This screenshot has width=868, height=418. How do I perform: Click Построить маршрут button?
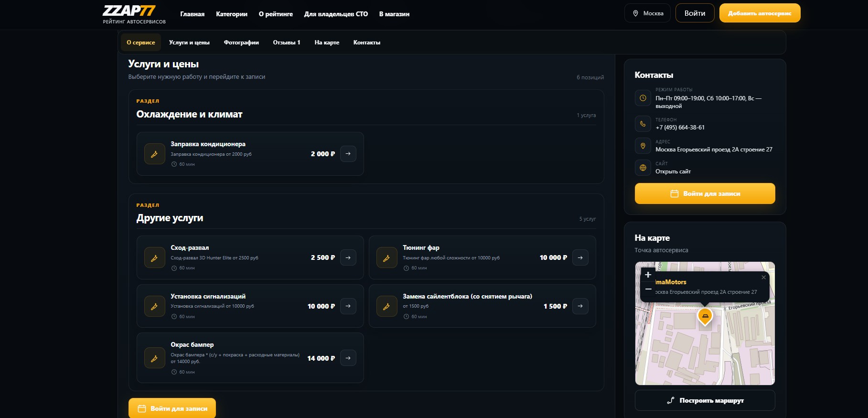point(705,400)
